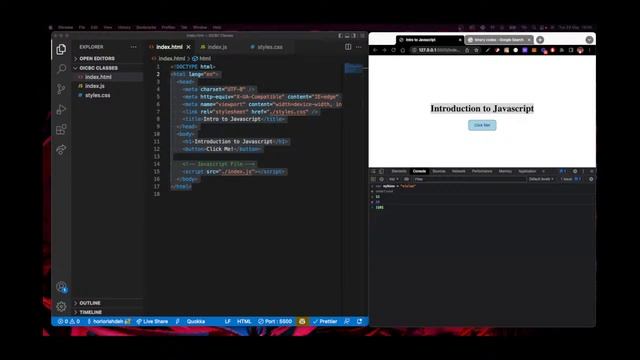
Task: Click the notifications icon at status bar end
Action: pos(360,322)
